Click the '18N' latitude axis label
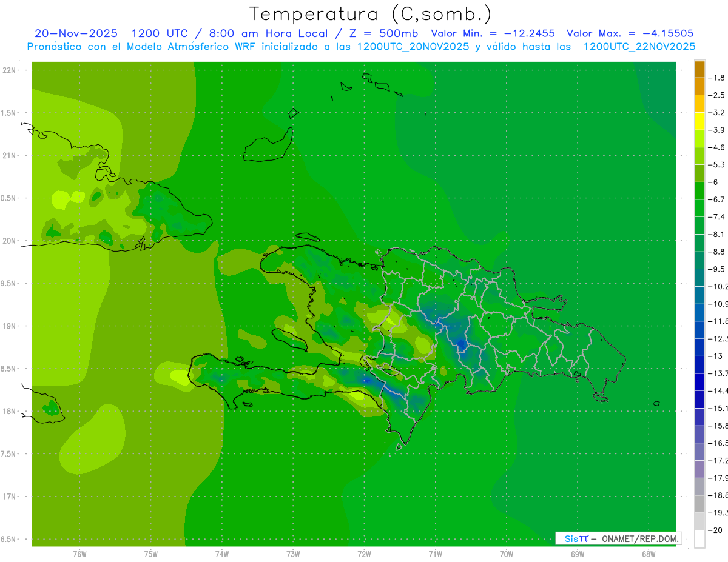The image size is (728, 562). point(10,411)
